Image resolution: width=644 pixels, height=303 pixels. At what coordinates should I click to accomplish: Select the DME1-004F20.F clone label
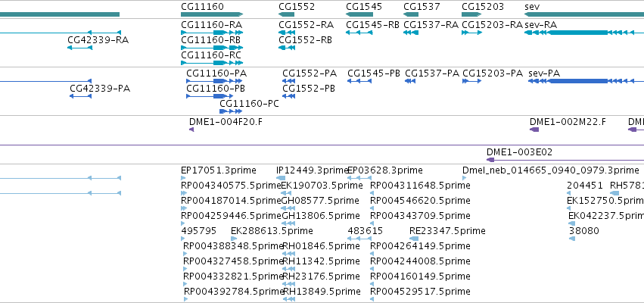click(225, 122)
